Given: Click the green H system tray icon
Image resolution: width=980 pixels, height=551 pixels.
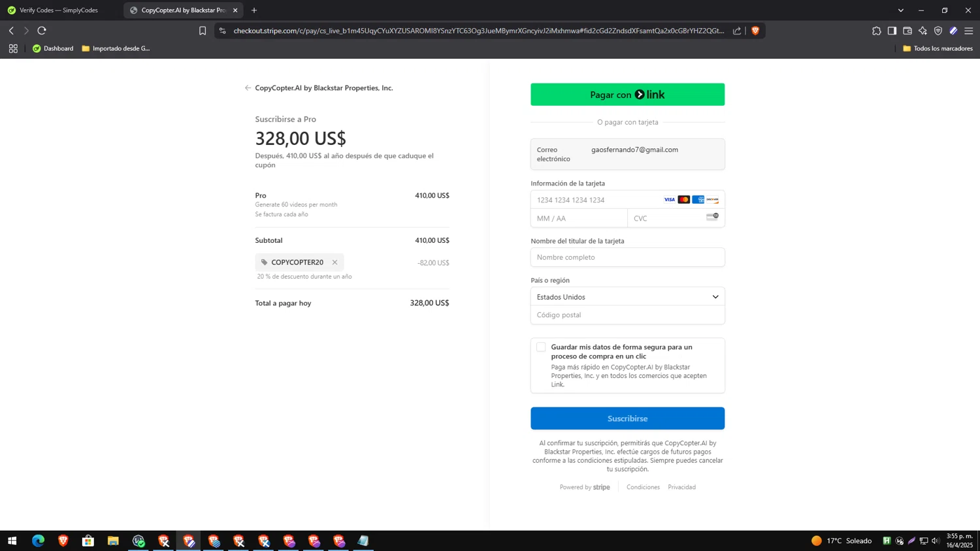Looking at the screenshot, I should point(887,541).
